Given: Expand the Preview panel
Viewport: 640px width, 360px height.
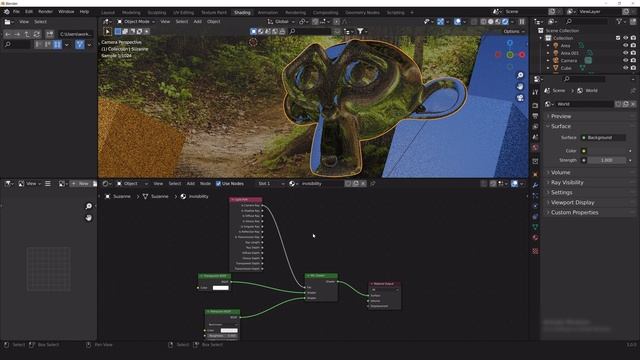Looking at the screenshot, I should click(x=560, y=116).
